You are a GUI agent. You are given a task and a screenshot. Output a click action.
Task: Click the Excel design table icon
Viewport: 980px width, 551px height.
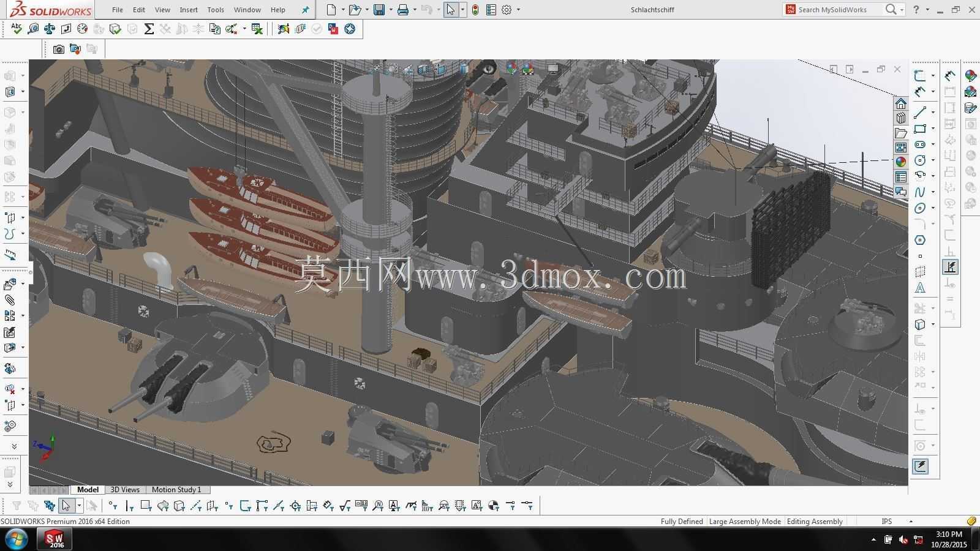tap(257, 29)
